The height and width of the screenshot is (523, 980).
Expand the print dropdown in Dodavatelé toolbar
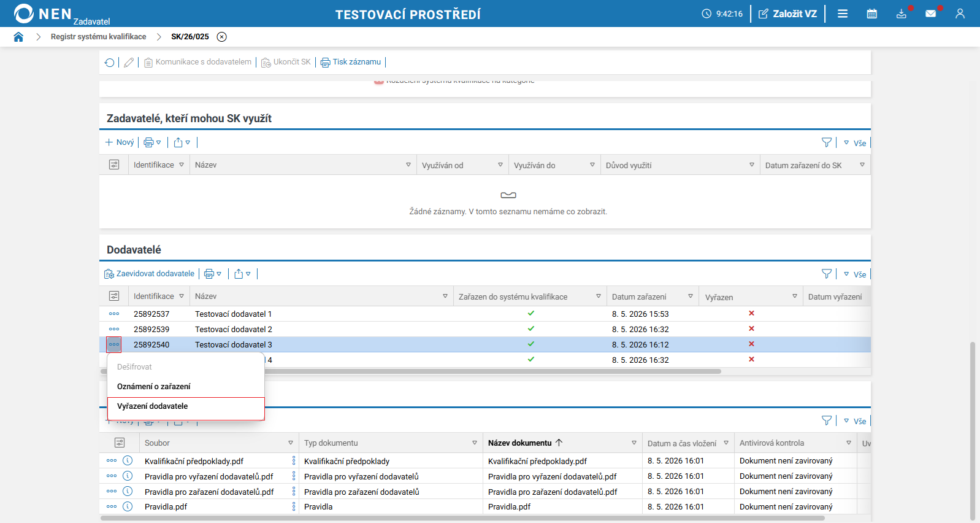tap(213, 274)
